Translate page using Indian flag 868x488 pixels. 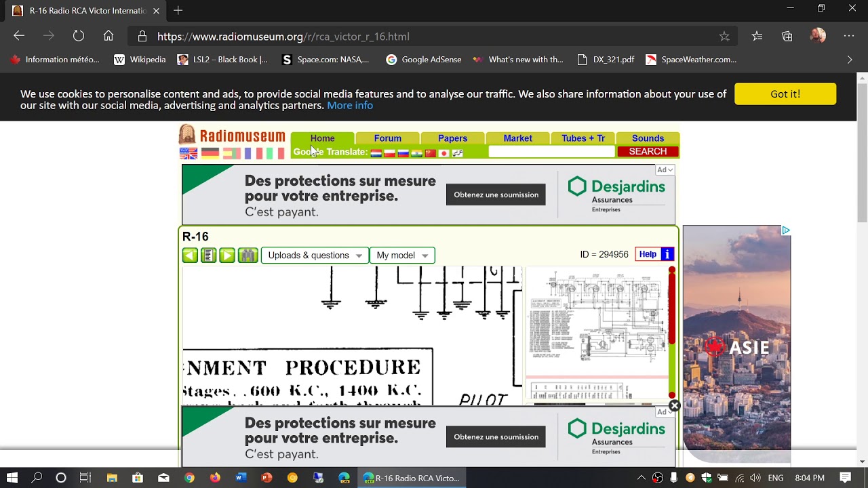point(416,153)
